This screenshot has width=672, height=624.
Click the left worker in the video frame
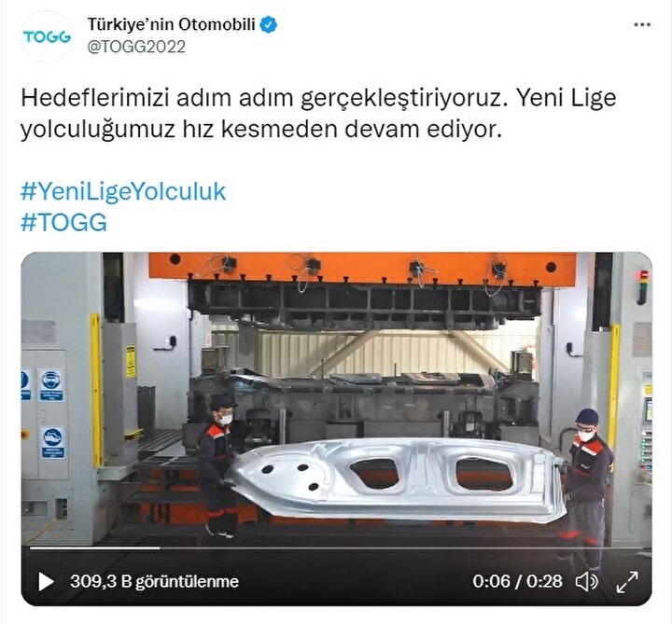coord(219,466)
